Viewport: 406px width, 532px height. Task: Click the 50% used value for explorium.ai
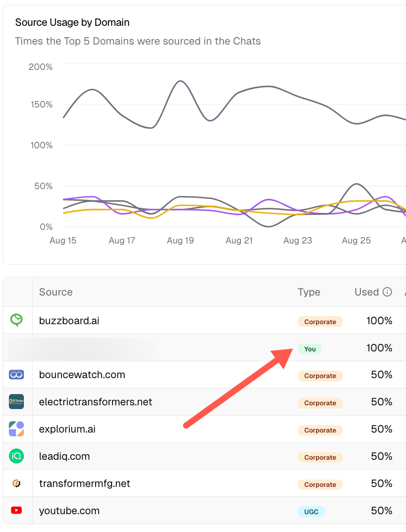coord(382,429)
